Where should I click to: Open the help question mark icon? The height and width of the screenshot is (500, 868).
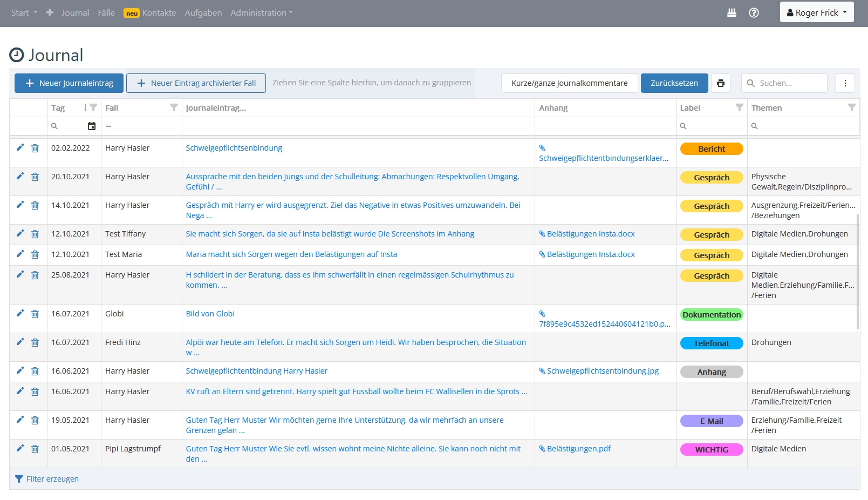click(x=754, y=13)
